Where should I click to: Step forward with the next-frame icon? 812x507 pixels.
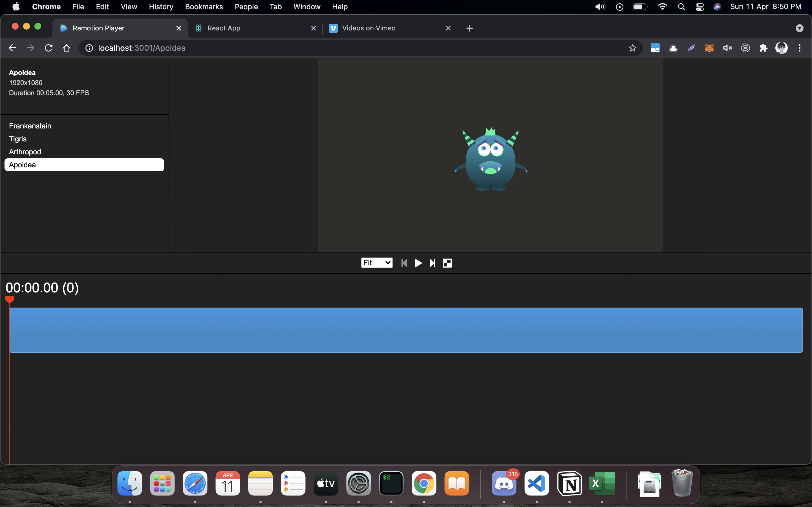tap(433, 263)
